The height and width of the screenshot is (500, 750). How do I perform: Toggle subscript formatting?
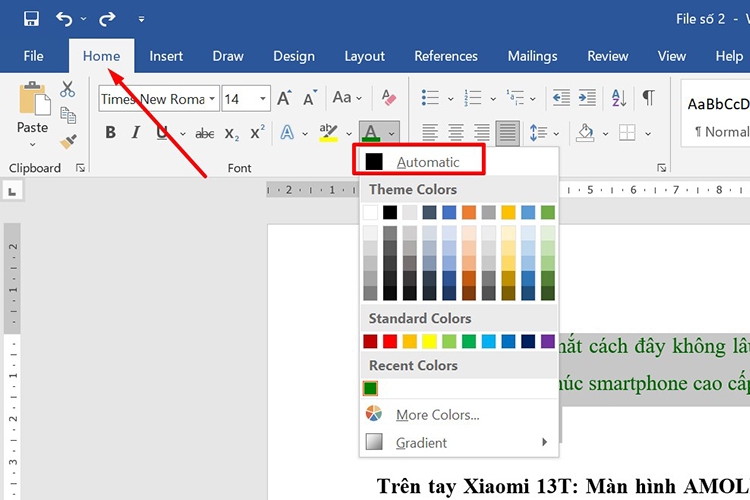pyautogui.click(x=232, y=133)
